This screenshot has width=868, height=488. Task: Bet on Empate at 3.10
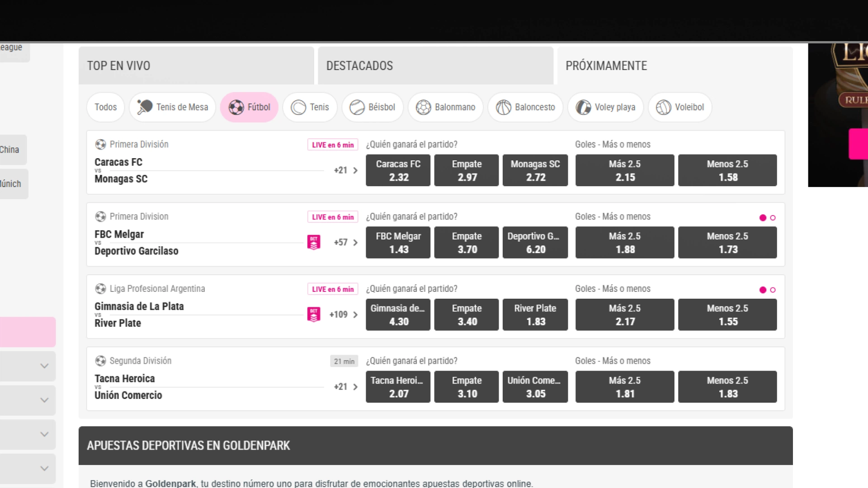click(x=467, y=387)
